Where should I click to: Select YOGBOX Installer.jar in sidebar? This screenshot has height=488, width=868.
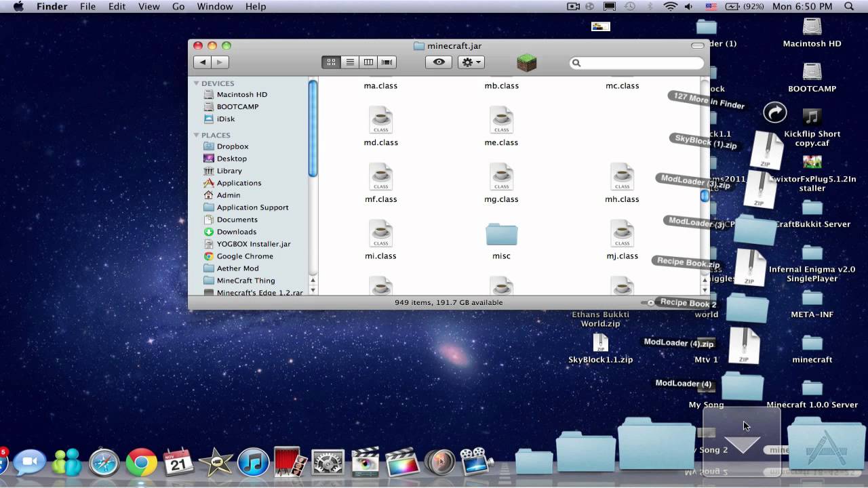pos(253,244)
